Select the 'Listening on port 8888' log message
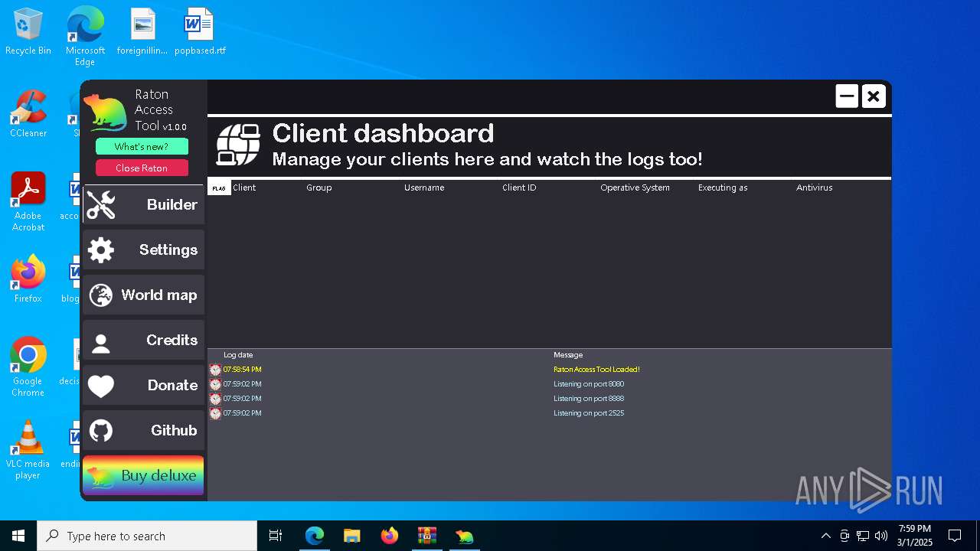The width and height of the screenshot is (980, 551). tap(589, 399)
